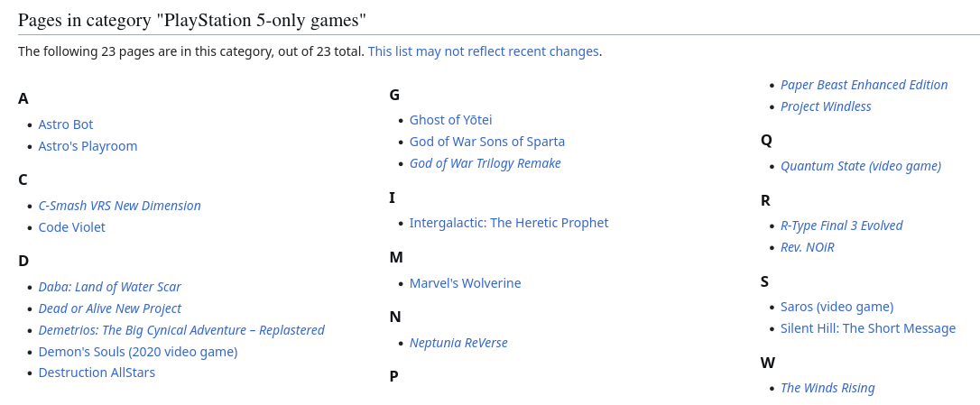Open Quantum State (video game) page
The image size is (980, 405).
[x=860, y=166]
